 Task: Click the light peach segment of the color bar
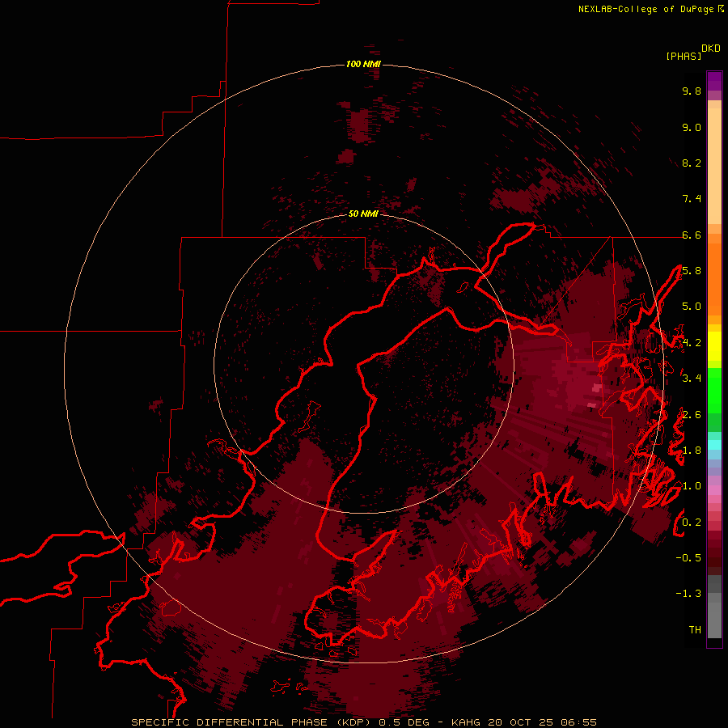click(x=714, y=167)
